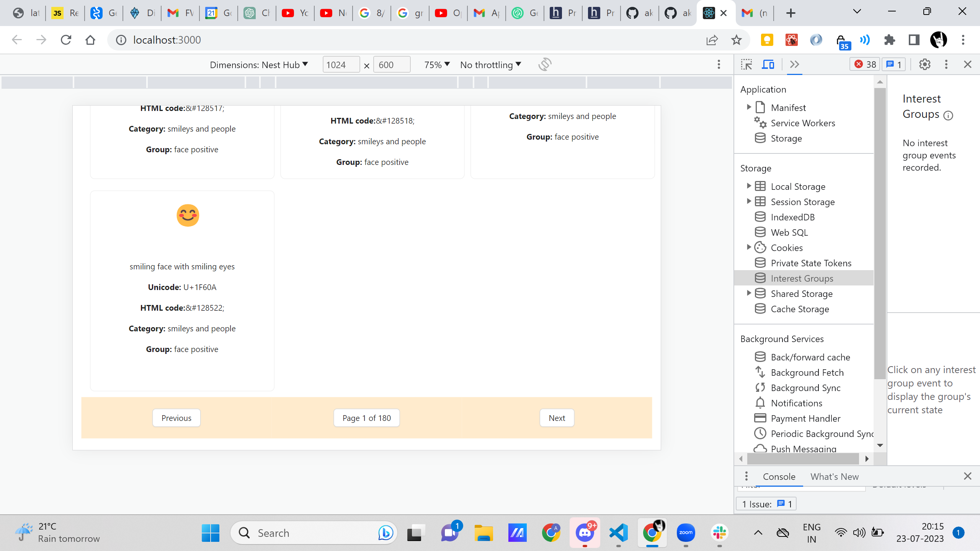Toggle the device toolbar icon
980x551 pixels.
tap(768, 64)
